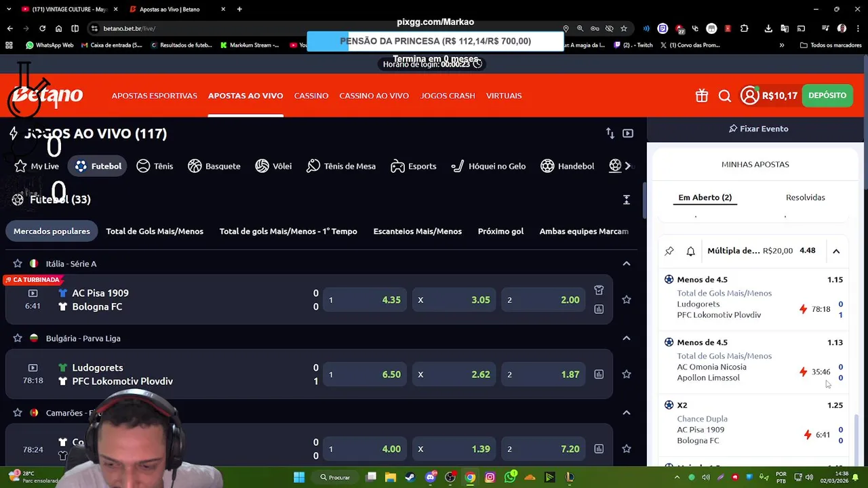The height and width of the screenshot is (488, 868).
Task: Open the user account avatar icon
Action: [x=749, y=96]
